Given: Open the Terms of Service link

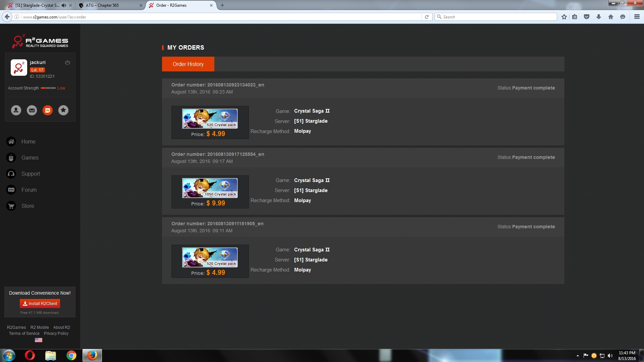Looking at the screenshot, I should click(24, 334).
